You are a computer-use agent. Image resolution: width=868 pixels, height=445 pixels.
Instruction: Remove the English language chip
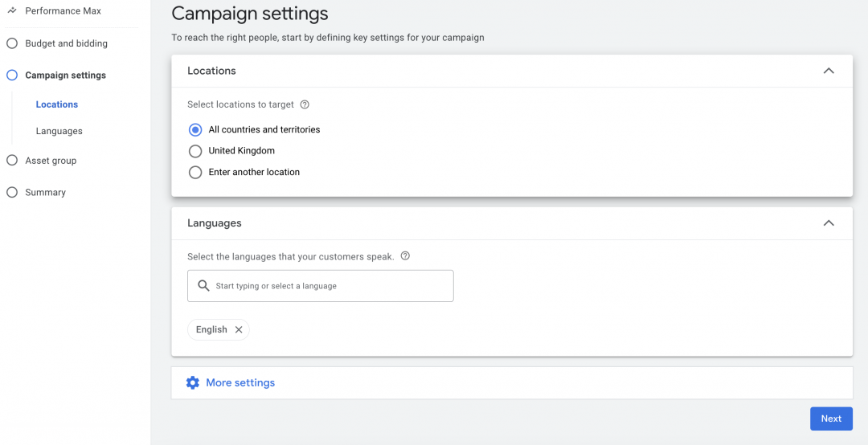pyautogui.click(x=239, y=330)
